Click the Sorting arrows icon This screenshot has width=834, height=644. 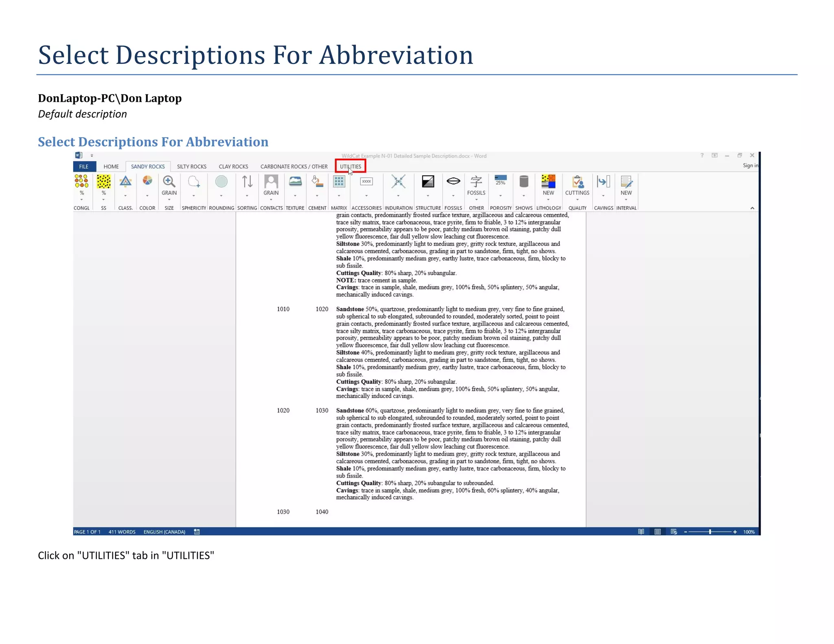(247, 182)
